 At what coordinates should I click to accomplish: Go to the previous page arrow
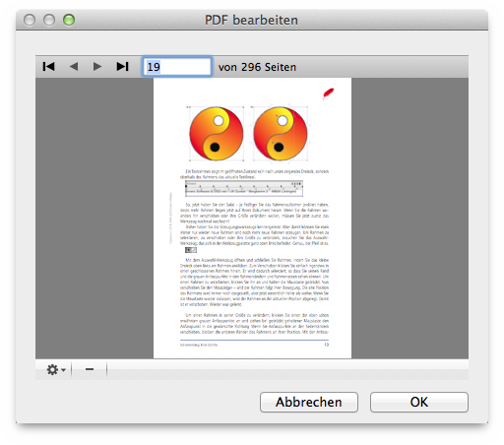click(x=74, y=67)
